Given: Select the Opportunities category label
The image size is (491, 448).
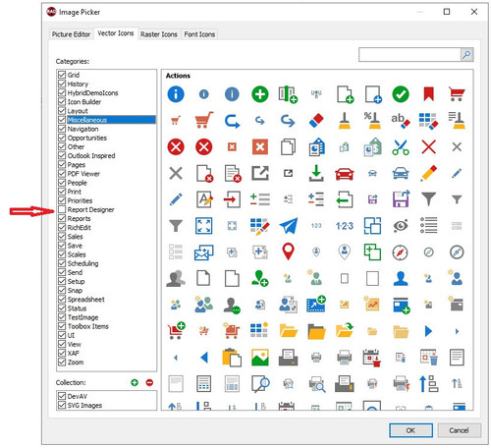Looking at the screenshot, I should (87, 138).
